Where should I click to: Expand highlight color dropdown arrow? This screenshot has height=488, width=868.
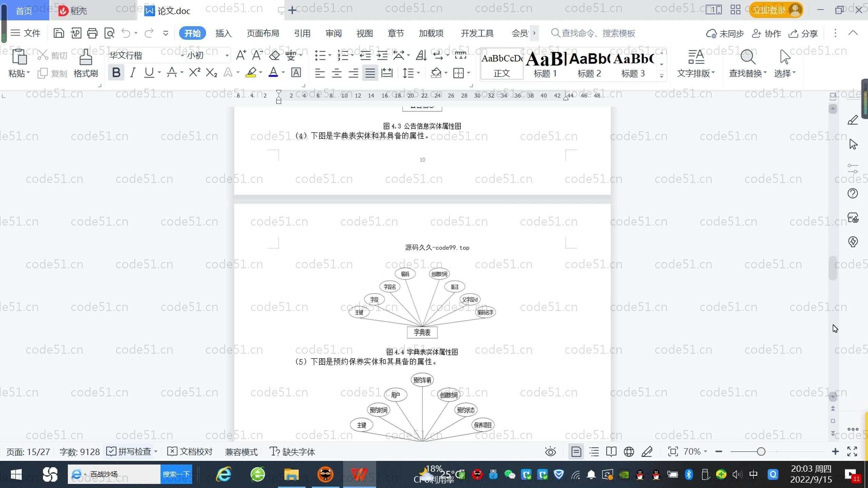(x=260, y=73)
